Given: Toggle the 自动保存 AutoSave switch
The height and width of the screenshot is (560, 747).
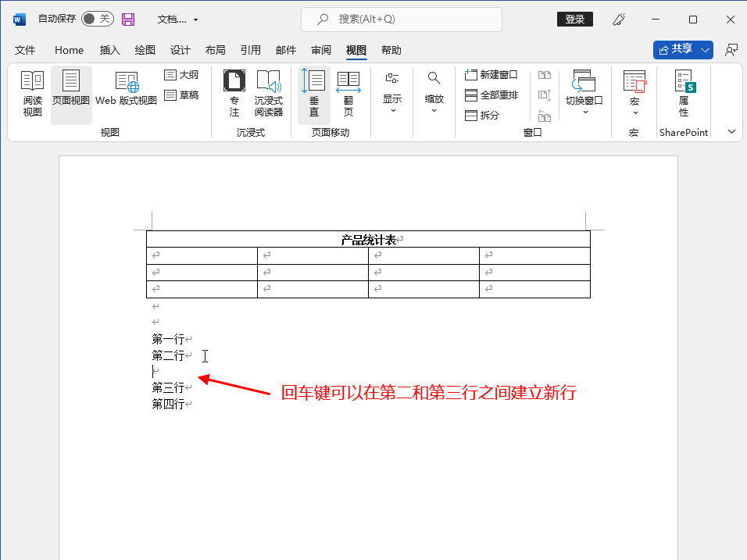Looking at the screenshot, I should 97,19.
